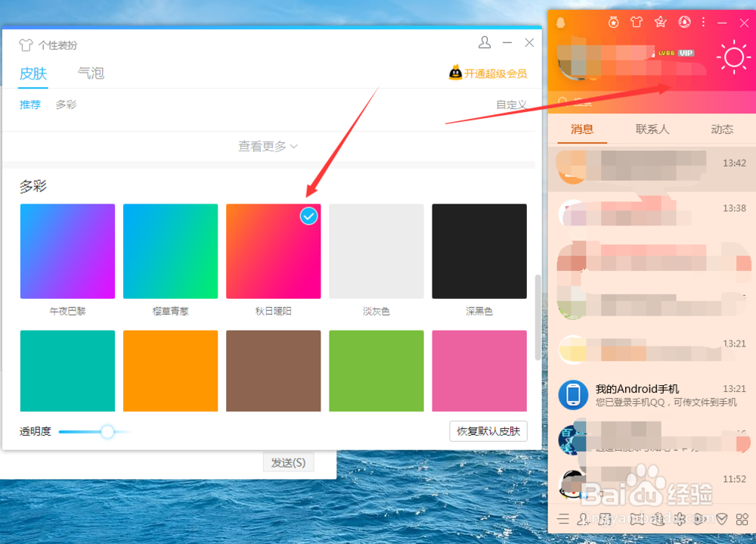Click the person icon in the skin window header
Image resolution: width=756 pixels, height=544 pixels.
pos(485,43)
